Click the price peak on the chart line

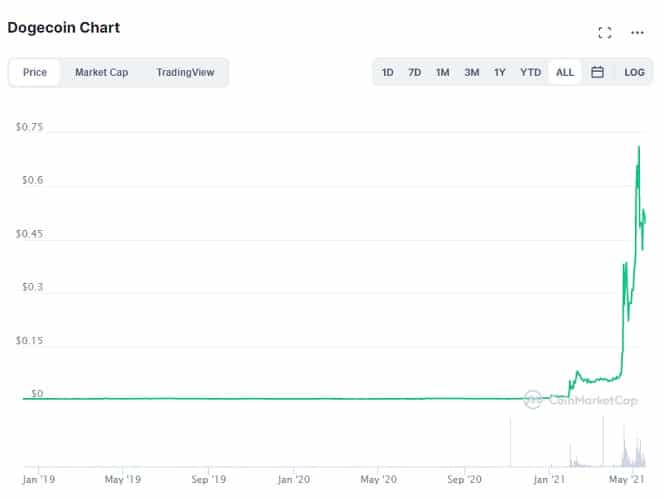[x=639, y=147]
